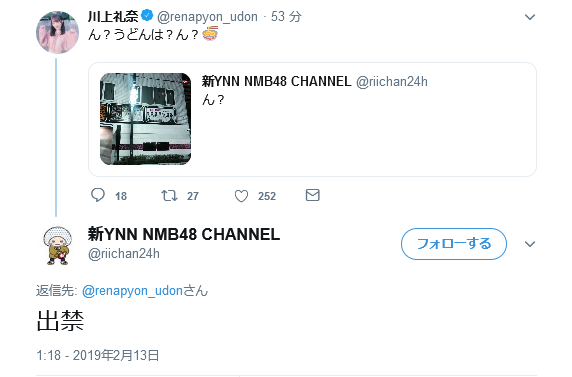This screenshot has width=572, height=377.
Task: Open the 1:18 - 2019年2月13日 timestamp
Action: 98,355
